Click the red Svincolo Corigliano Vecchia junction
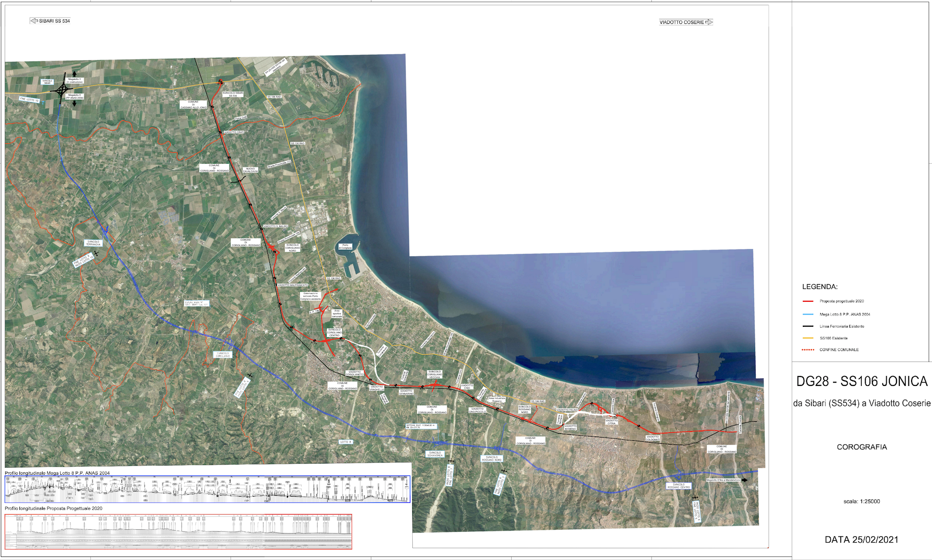 click(x=435, y=385)
